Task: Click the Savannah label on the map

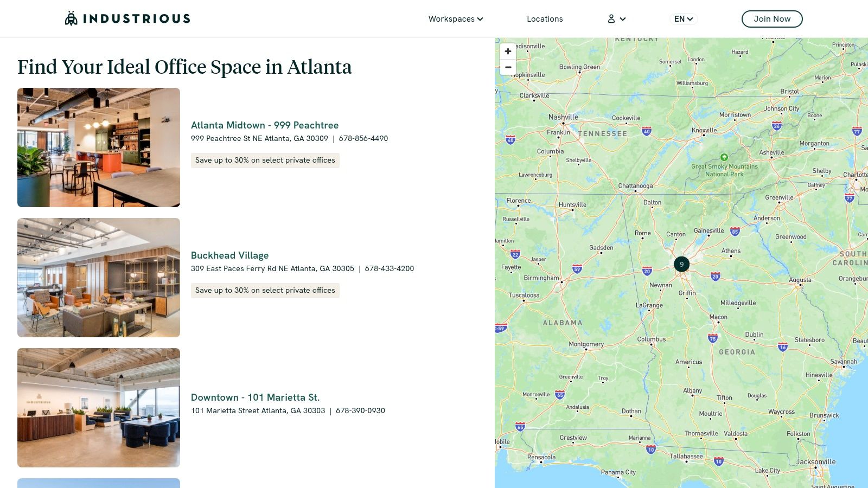Action: click(844, 362)
